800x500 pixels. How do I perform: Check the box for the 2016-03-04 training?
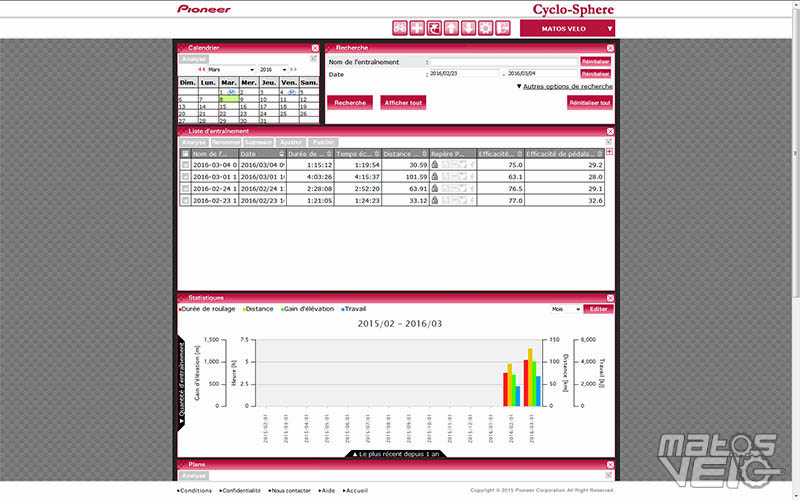(x=185, y=165)
